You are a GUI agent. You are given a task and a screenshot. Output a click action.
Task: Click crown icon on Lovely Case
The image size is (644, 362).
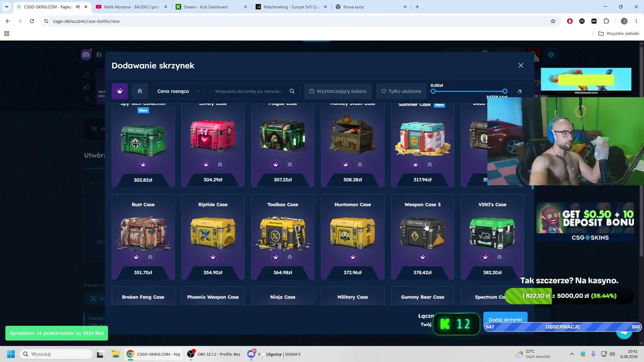pos(206,164)
